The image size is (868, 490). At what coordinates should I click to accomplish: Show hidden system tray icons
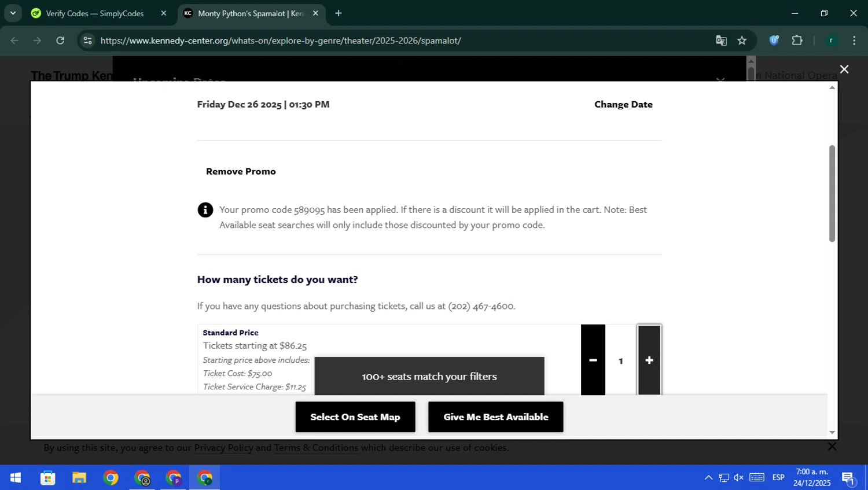pyautogui.click(x=708, y=478)
